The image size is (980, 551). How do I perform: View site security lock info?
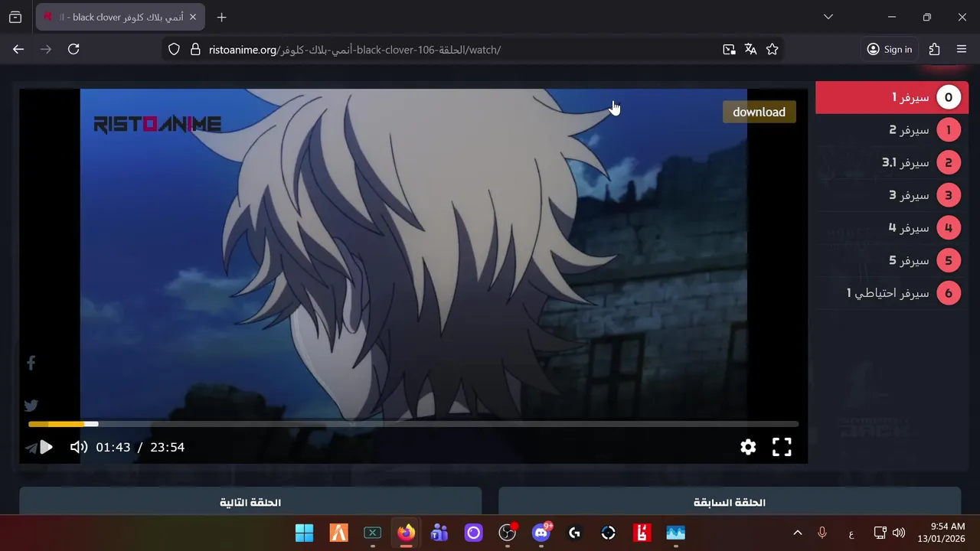point(195,50)
